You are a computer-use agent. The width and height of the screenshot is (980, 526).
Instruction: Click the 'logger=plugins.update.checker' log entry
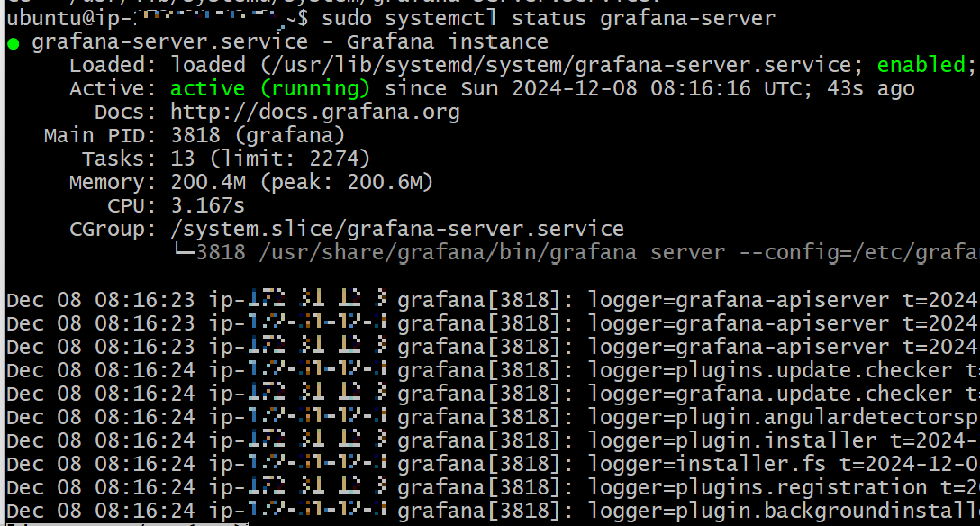click(770, 370)
